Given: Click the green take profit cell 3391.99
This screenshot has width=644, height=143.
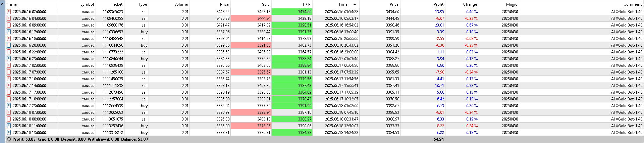Looking at the screenshot, I should (292, 105).
